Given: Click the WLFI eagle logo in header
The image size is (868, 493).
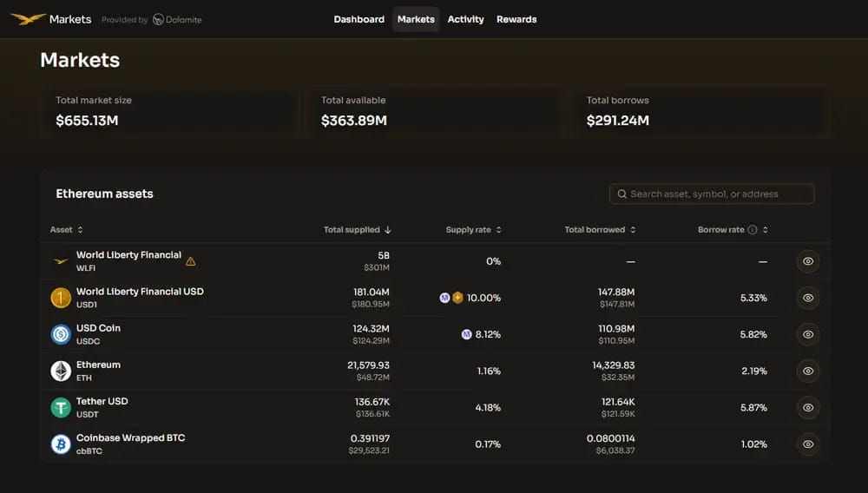Looking at the screenshot, I should pyautogui.click(x=28, y=19).
